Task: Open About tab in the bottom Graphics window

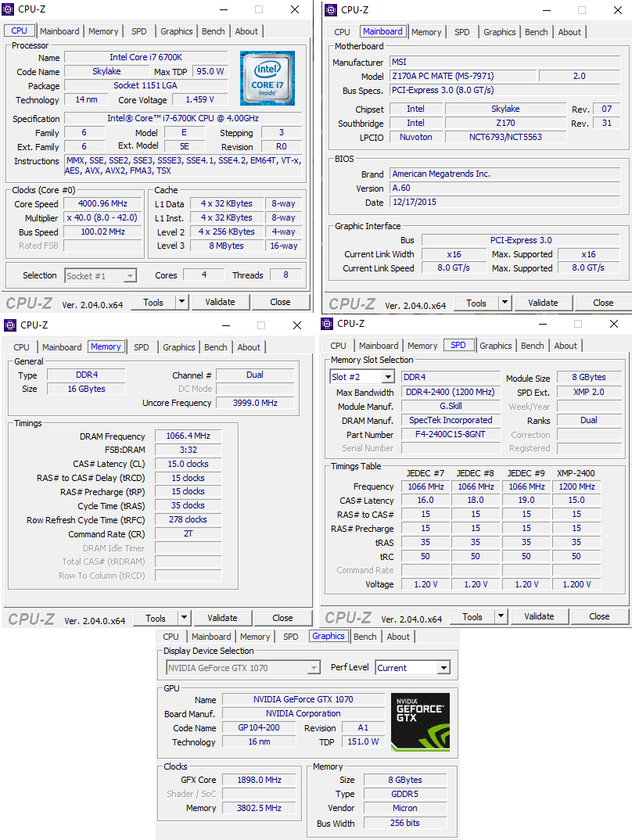Action: (398, 637)
